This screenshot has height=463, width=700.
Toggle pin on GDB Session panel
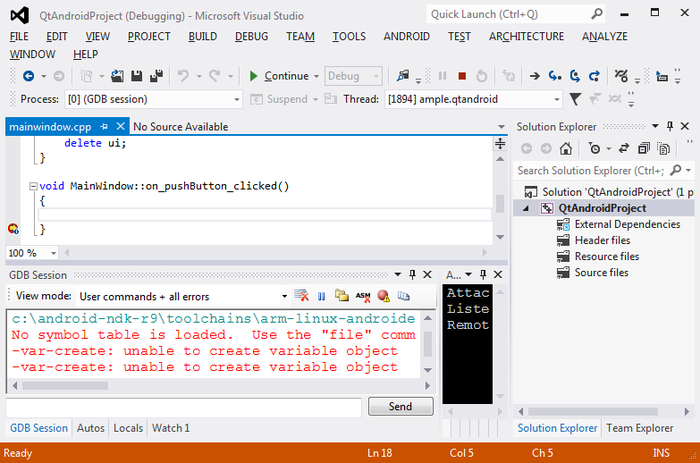click(x=412, y=275)
